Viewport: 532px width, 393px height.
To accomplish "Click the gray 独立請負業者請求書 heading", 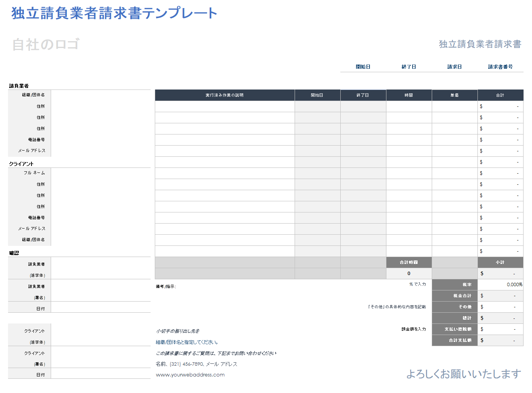I will [480, 44].
